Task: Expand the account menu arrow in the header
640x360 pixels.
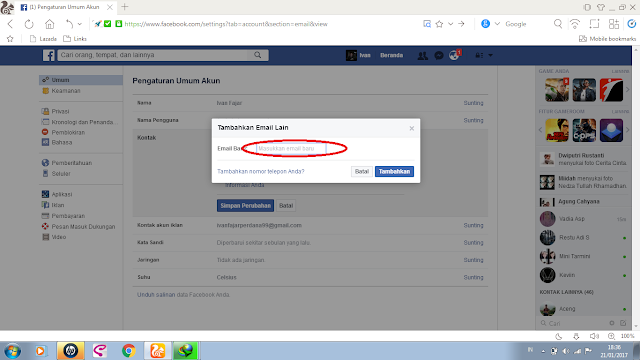Action: point(490,56)
